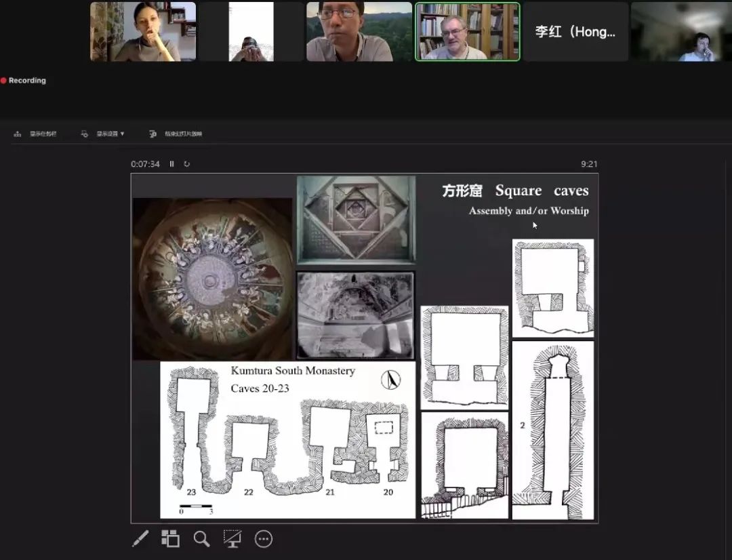Pause the presentation timer

172,164
